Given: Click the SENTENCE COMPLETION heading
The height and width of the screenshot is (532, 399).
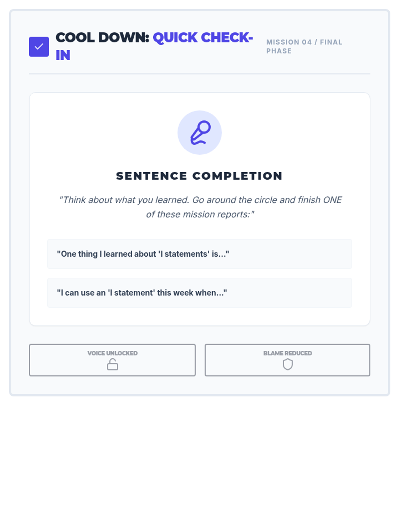Looking at the screenshot, I should [x=199, y=176].
